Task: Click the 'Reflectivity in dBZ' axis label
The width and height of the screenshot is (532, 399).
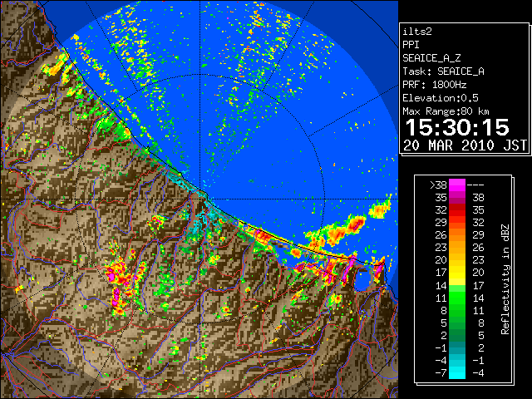Action: click(x=505, y=279)
